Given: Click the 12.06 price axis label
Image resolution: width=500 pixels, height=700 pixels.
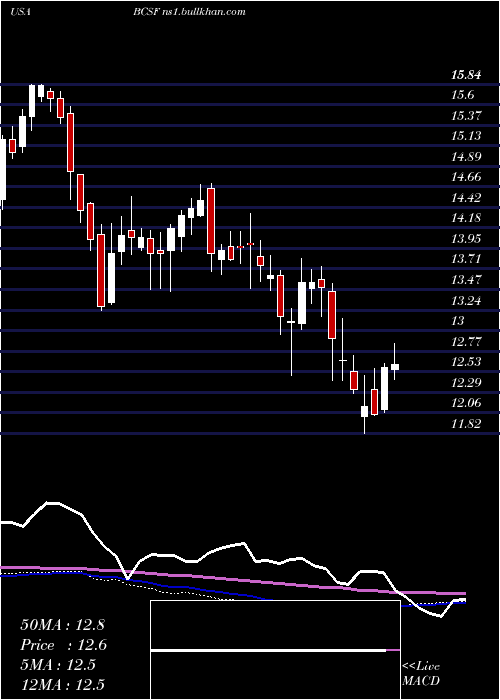Looking at the screenshot, I should tap(466, 403).
